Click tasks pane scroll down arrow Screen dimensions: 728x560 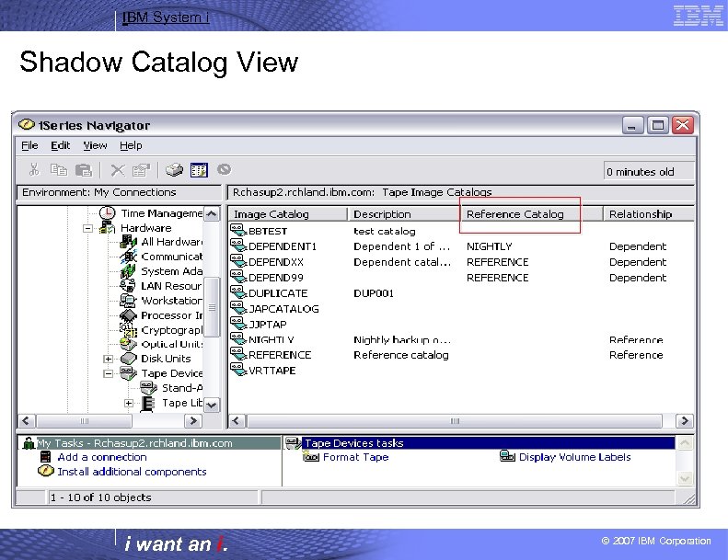pyautogui.click(x=685, y=478)
